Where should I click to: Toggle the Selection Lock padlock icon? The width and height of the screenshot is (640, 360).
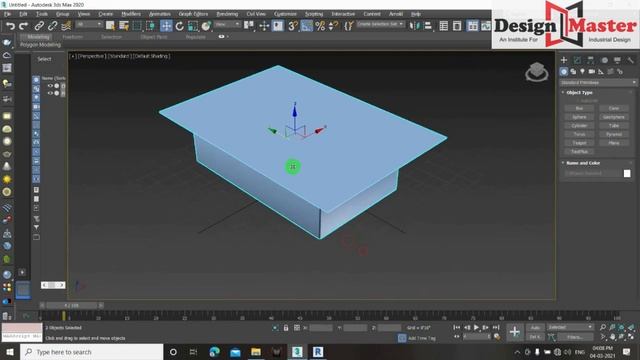pyautogui.click(x=286, y=328)
